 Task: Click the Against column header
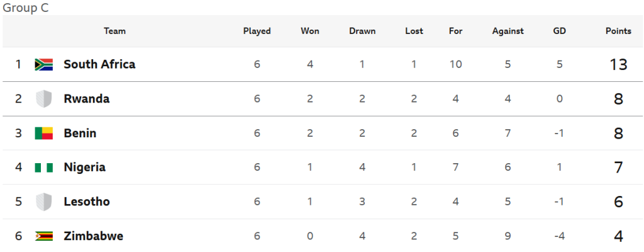tap(508, 31)
